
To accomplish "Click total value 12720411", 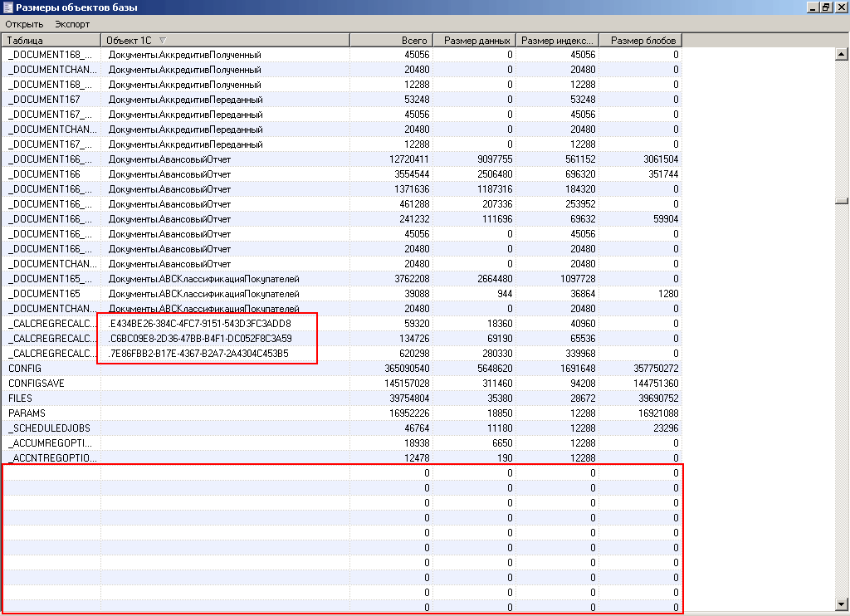I will 408,159.
